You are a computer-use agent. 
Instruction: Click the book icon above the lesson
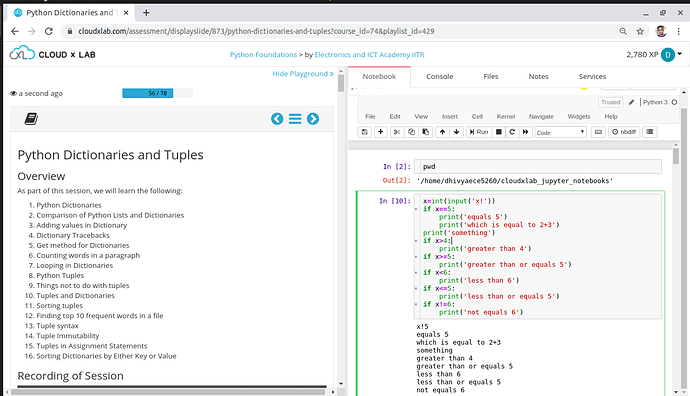[31, 119]
